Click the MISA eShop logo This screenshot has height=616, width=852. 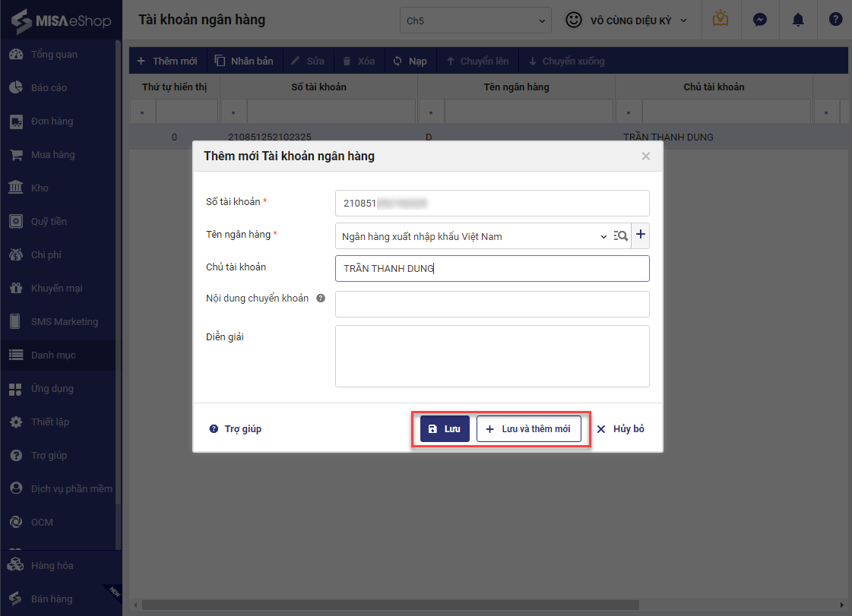(x=61, y=21)
